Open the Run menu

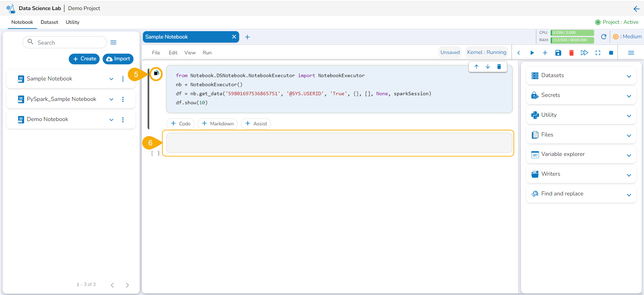pos(207,53)
